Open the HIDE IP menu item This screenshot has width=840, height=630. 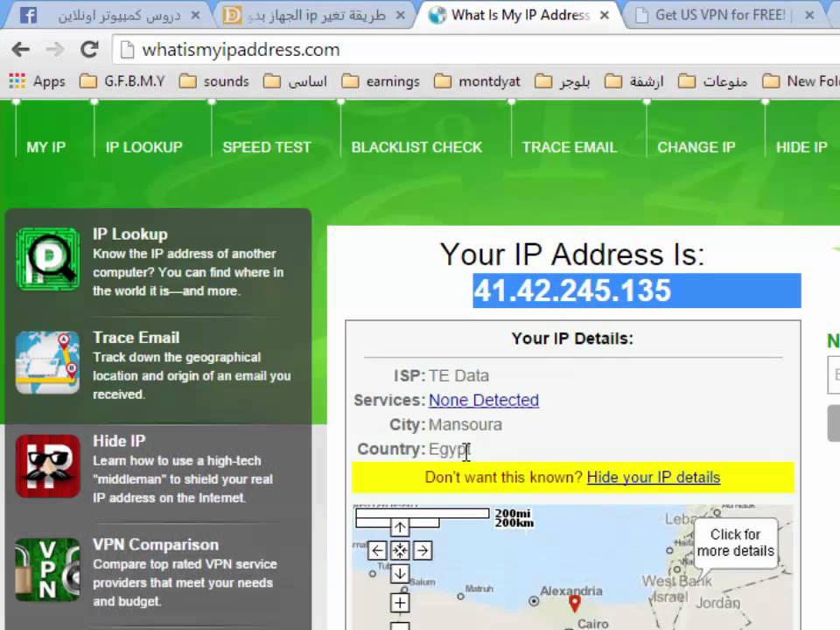(801, 147)
